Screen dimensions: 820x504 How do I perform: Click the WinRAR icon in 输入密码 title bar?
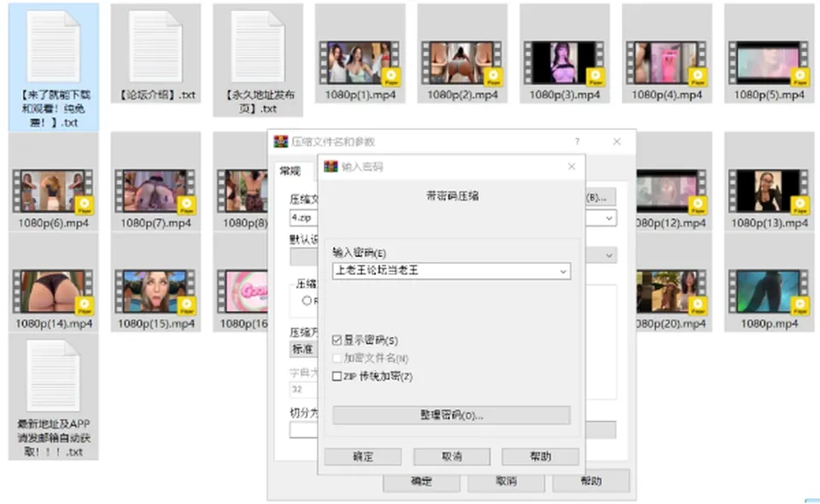click(x=331, y=167)
